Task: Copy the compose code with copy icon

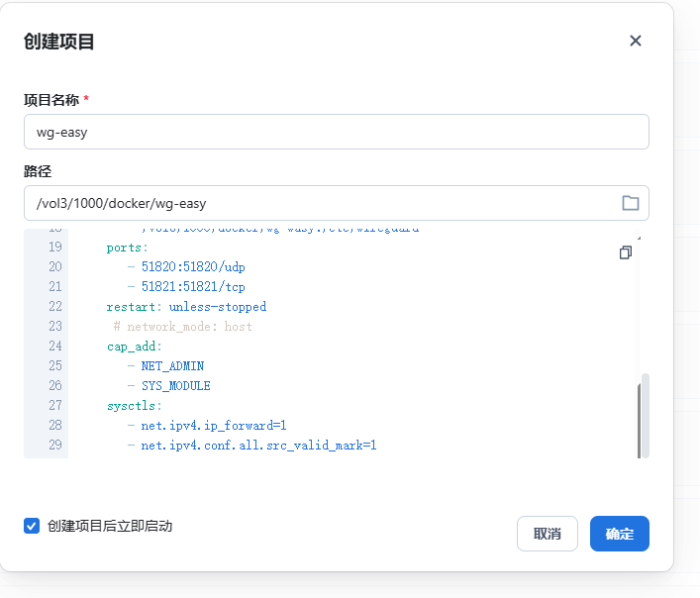Action: [625, 252]
